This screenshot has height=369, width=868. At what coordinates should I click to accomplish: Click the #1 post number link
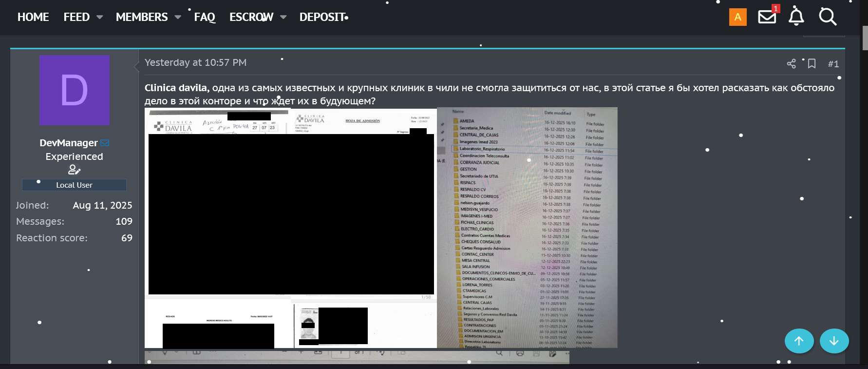pyautogui.click(x=833, y=64)
